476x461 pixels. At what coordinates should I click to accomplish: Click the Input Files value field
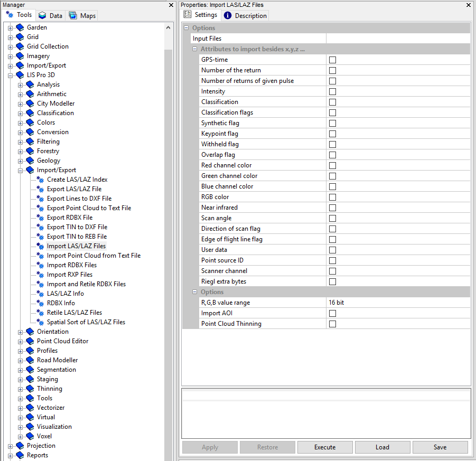[x=398, y=39]
